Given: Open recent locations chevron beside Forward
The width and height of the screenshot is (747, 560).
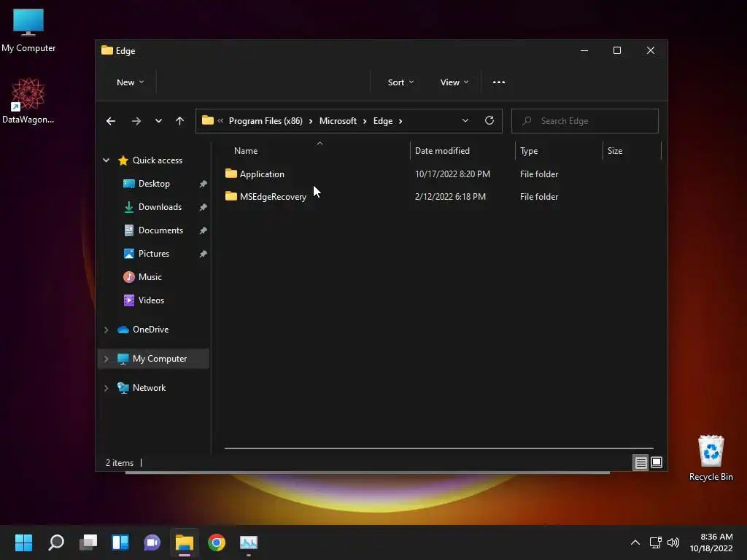Looking at the screenshot, I should pyautogui.click(x=158, y=121).
